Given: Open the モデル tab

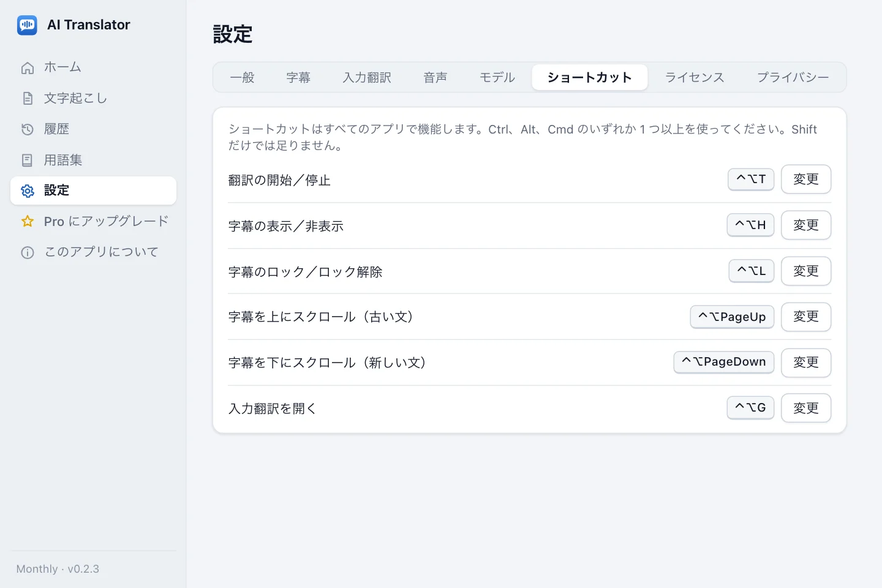Looking at the screenshot, I should (497, 77).
